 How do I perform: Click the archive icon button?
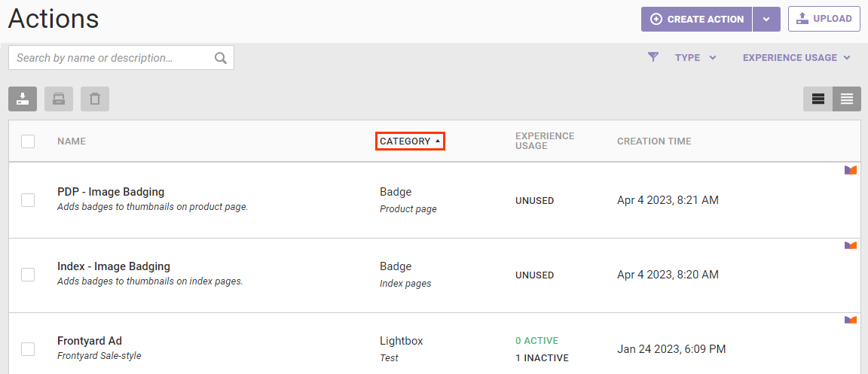pyautogui.click(x=59, y=99)
